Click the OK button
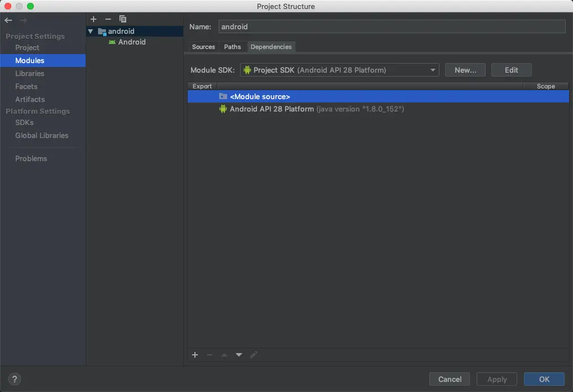 (x=544, y=379)
